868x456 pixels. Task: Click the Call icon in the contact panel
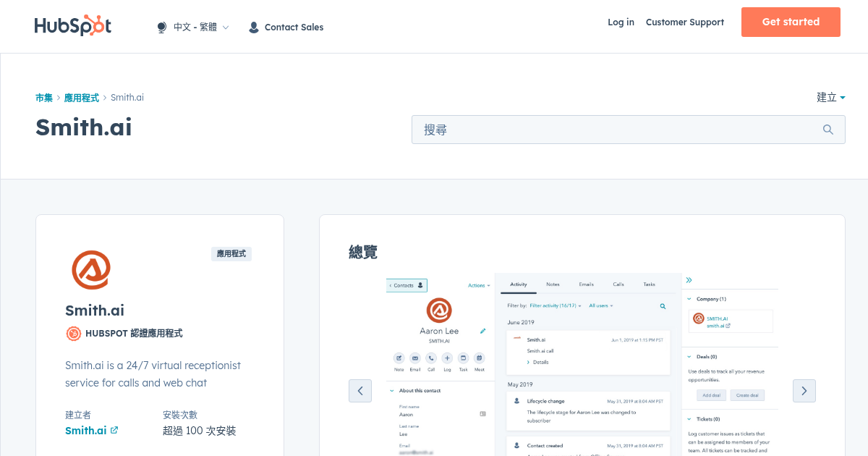tap(431, 360)
